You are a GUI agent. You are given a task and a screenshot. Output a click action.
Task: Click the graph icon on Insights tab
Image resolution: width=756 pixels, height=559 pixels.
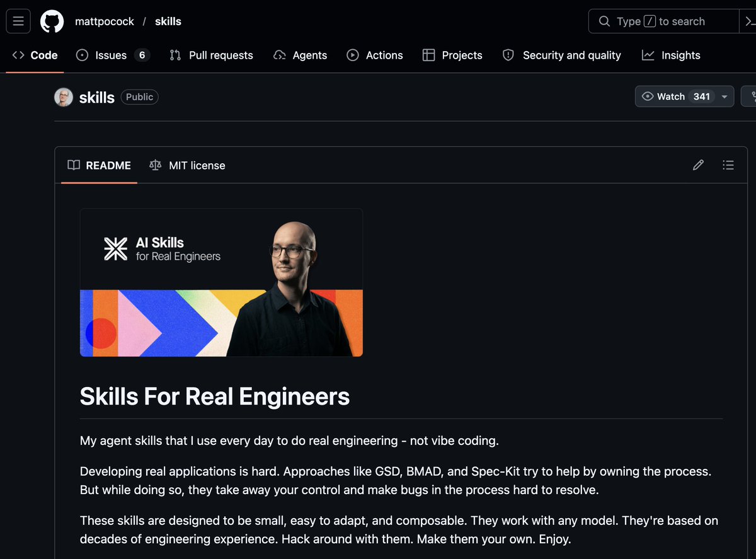point(648,55)
